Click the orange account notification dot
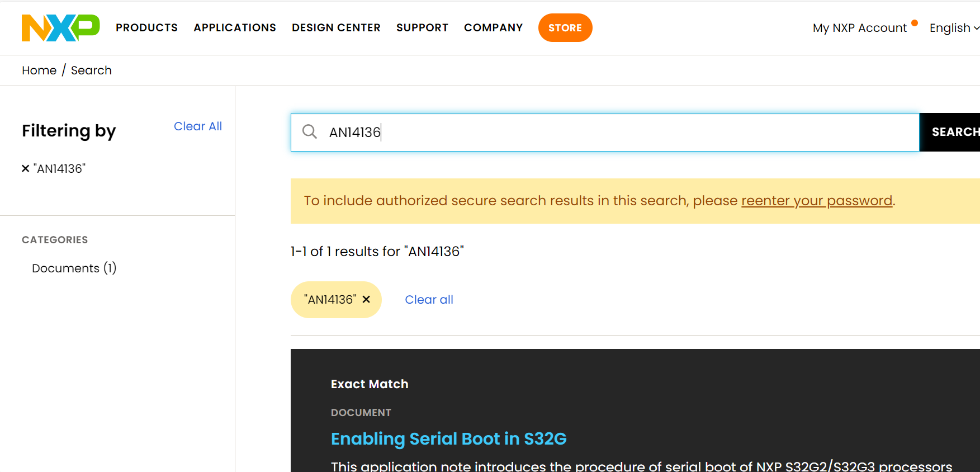Screen dimensions: 980x472 [x=915, y=23]
